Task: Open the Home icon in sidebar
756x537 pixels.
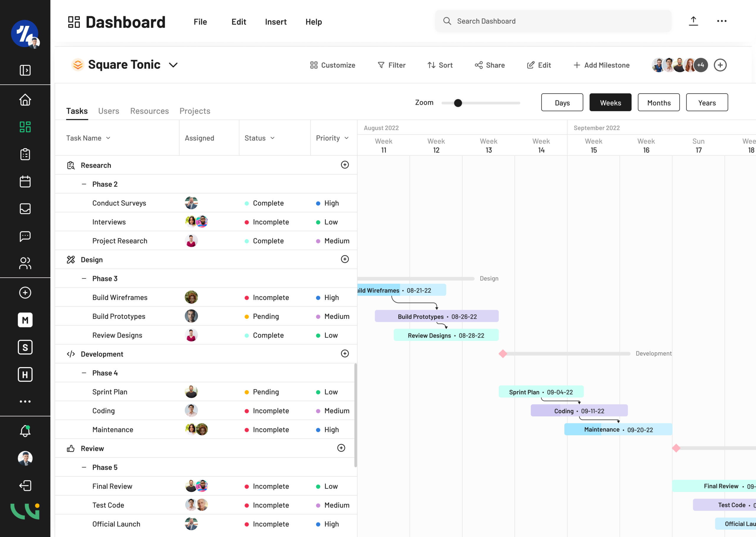Action: click(25, 100)
